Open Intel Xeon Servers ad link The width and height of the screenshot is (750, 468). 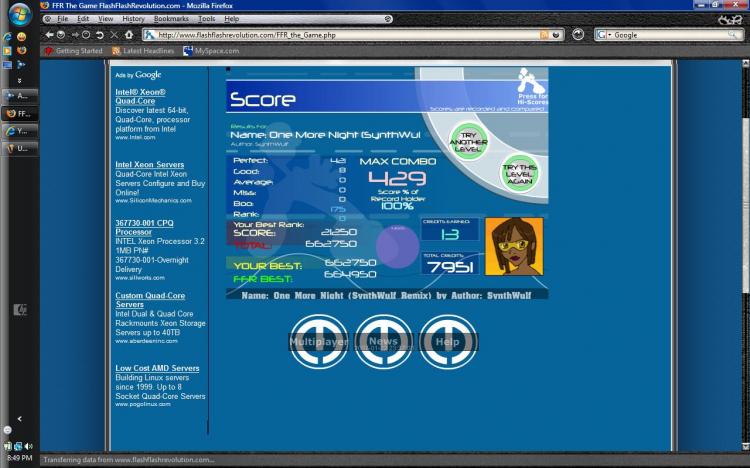pos(149,165)
